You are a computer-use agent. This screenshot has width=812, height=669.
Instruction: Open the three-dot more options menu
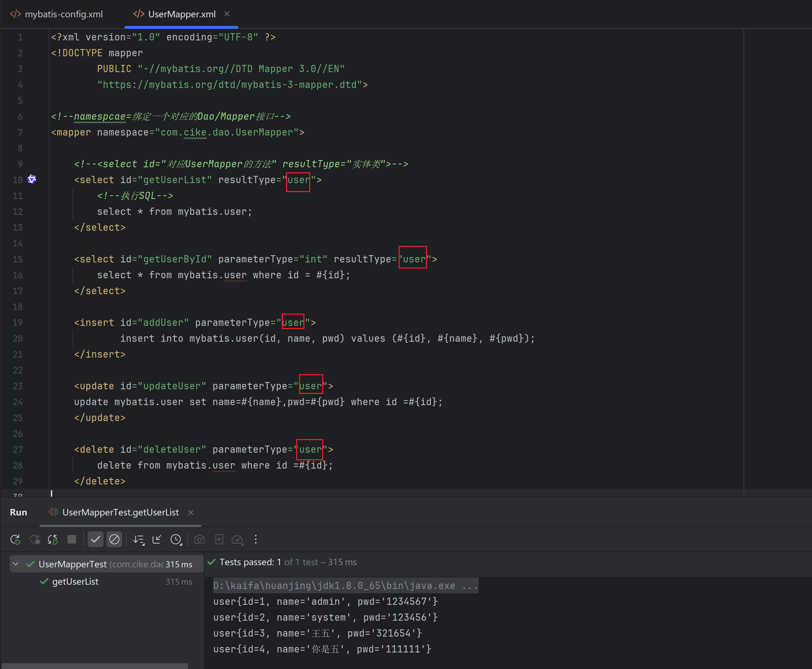point(256,540)
